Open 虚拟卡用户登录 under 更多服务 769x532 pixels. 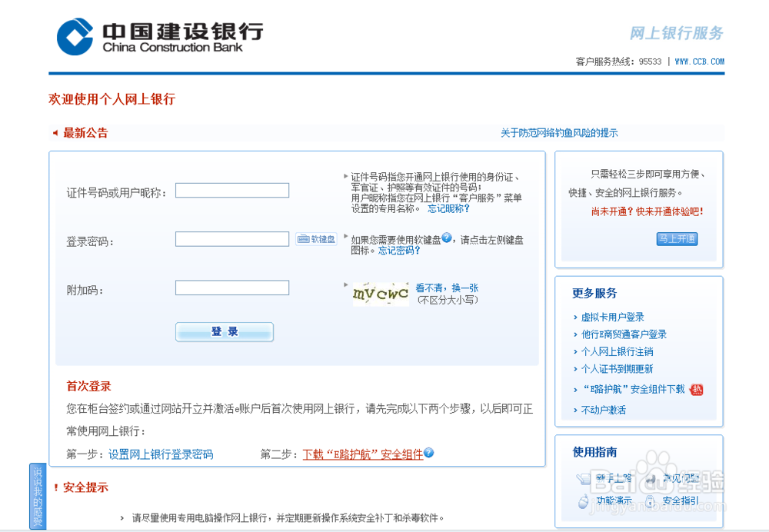click(x=615, y=317)
